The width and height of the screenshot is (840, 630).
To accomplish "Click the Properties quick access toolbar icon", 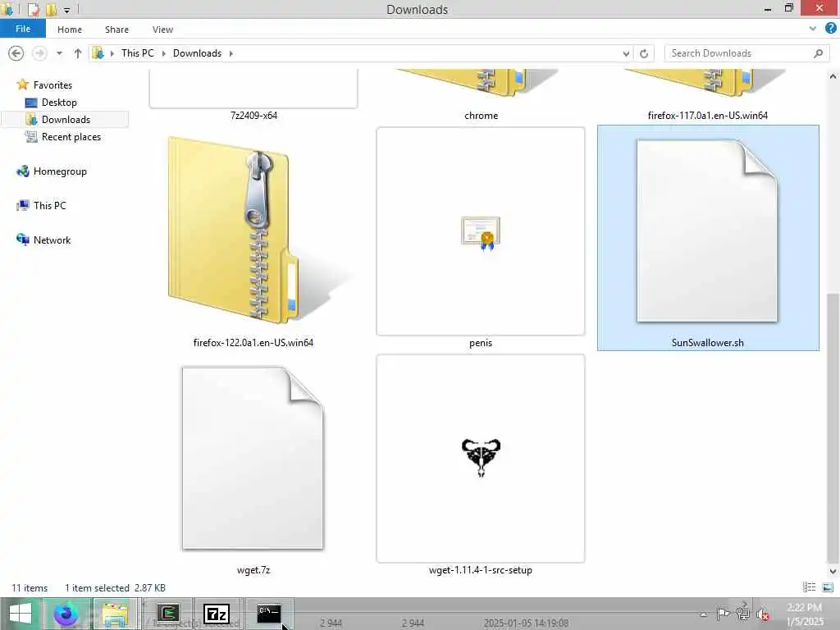I will pos(33,9).
